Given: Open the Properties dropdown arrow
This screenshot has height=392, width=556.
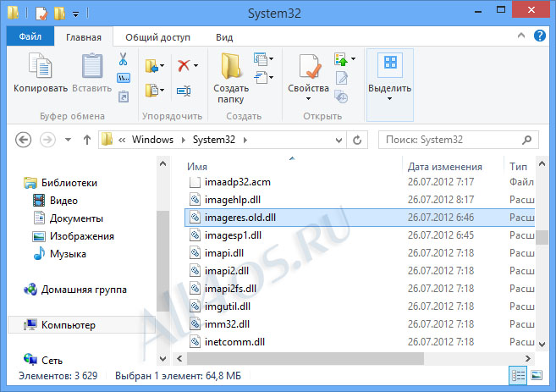Looking at the screenshot, I should (x=308, y=98).
